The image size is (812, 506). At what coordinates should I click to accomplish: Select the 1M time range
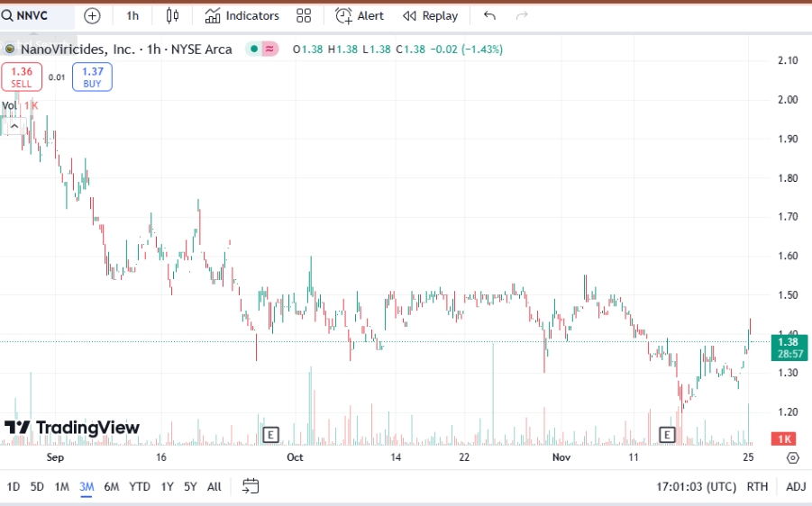click(61, 487)
